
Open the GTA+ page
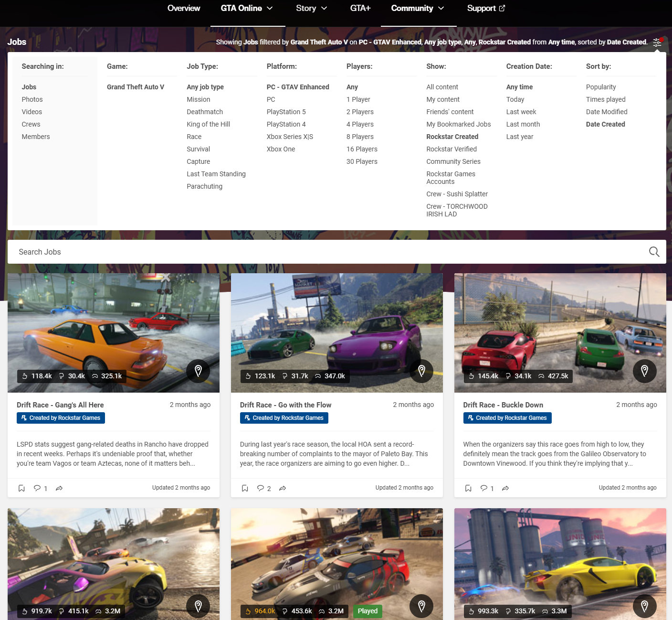tap(360, 8)
